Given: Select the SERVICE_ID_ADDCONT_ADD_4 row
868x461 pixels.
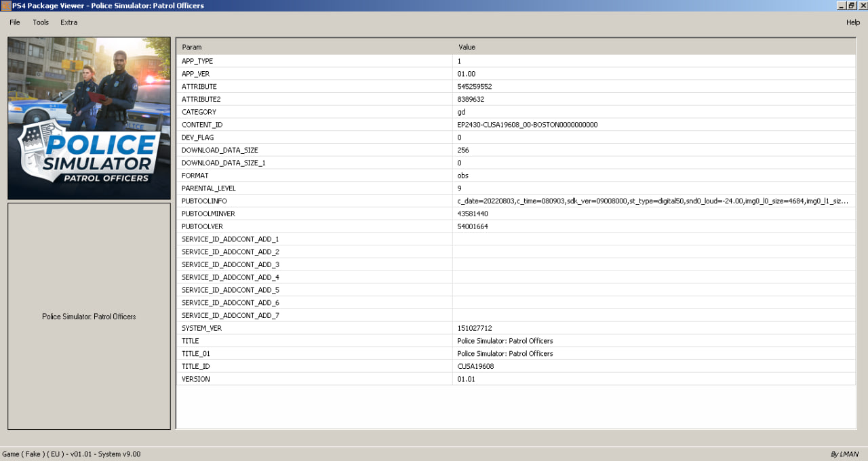Looking at the screenshot, I should (516, 277).
